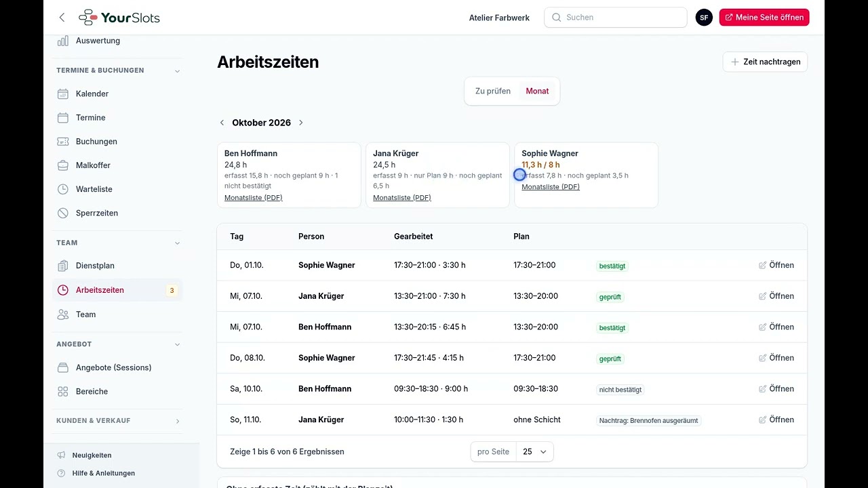The height and width of the screenshot is (488, 868).
Task: Click the 'nicht bestätigt' status badge
Action: click(620, 390)
